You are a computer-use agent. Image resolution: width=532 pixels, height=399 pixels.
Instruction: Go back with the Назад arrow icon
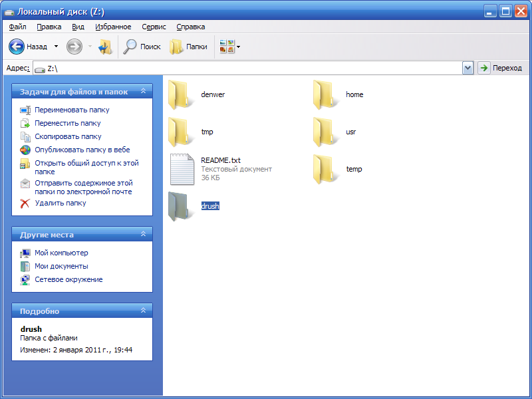(16, 47)
